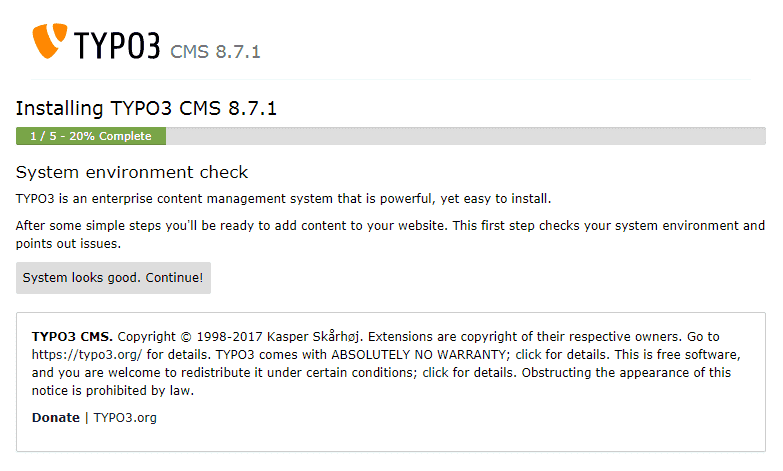Click the CMS 8.7.1 version label
The height and width of the screenshot is (471, 783).
tap(215, 52)
